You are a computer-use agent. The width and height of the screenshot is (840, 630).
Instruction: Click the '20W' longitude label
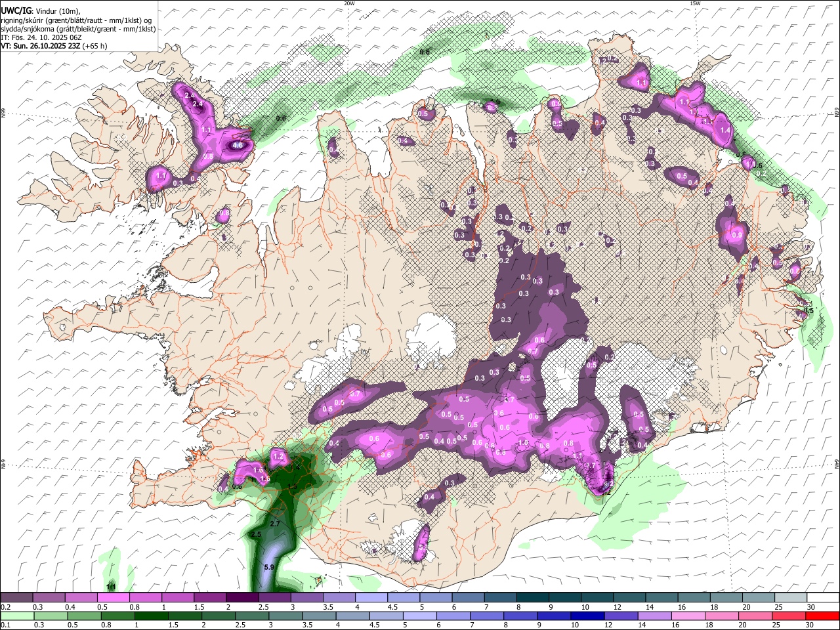(349, 3)
